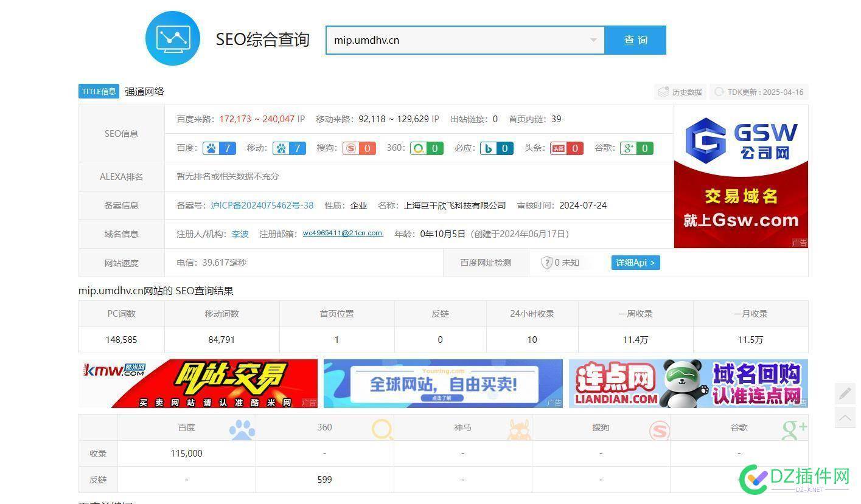
Task: Click the 谷歌 Google weight badge
Action: click(636, 148)
